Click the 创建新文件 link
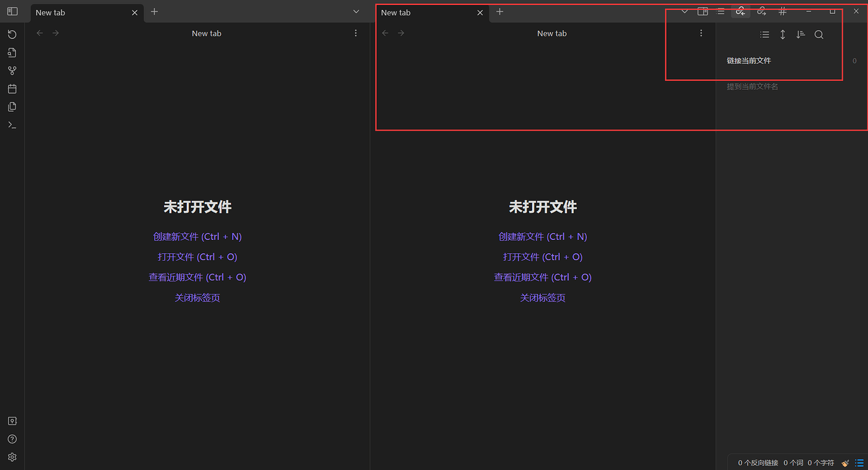868x470 pixels. click(542, 236)
